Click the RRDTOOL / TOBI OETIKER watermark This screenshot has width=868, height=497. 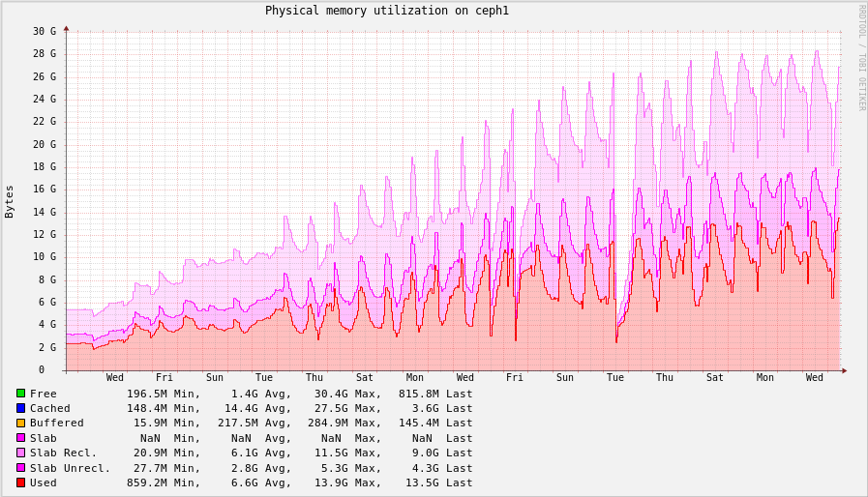(861, 58)
